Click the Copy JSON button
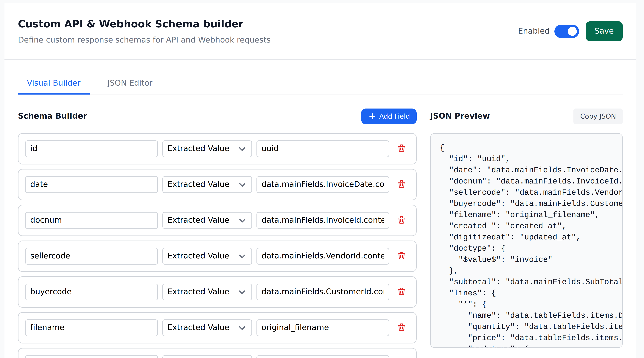Screen dimensions: 644x358 (x=598, y=116)
